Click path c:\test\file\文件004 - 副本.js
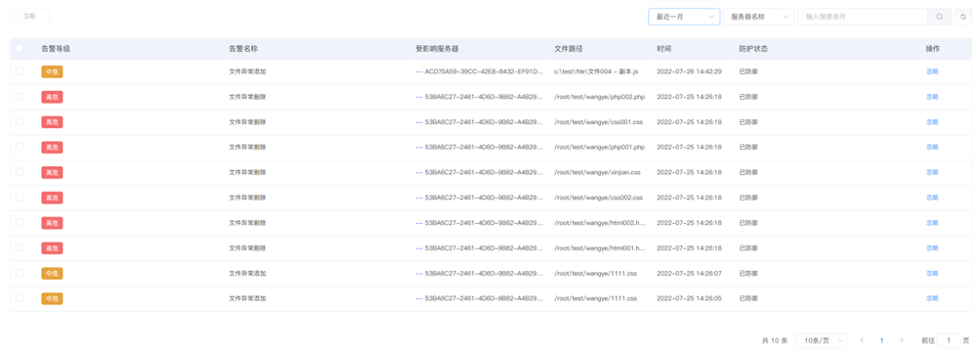The width and height of the screenshot is (980, 356). (596, 71)
